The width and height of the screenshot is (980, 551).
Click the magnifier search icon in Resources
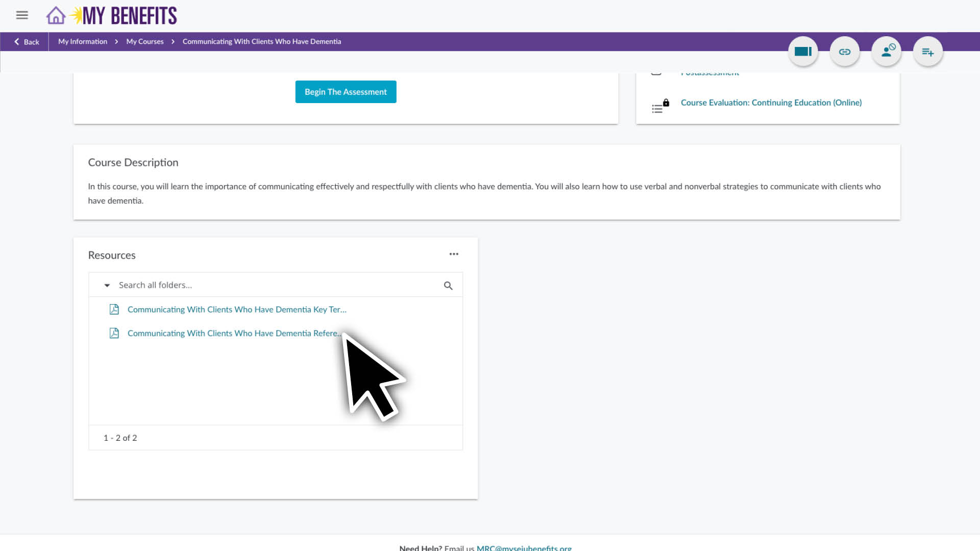click(x=448, y=286)
